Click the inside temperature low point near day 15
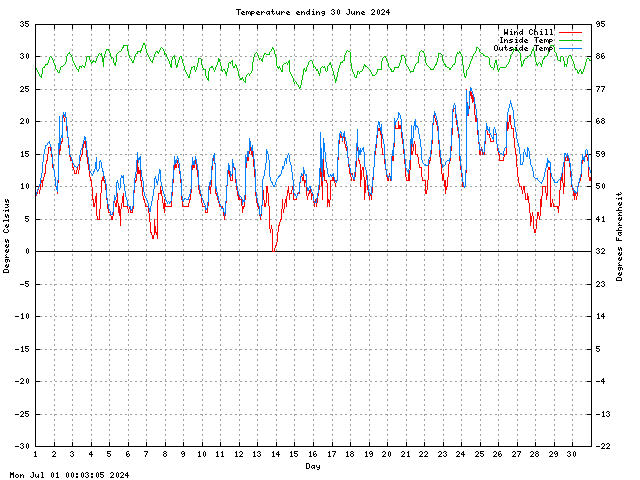 (300, 87)
